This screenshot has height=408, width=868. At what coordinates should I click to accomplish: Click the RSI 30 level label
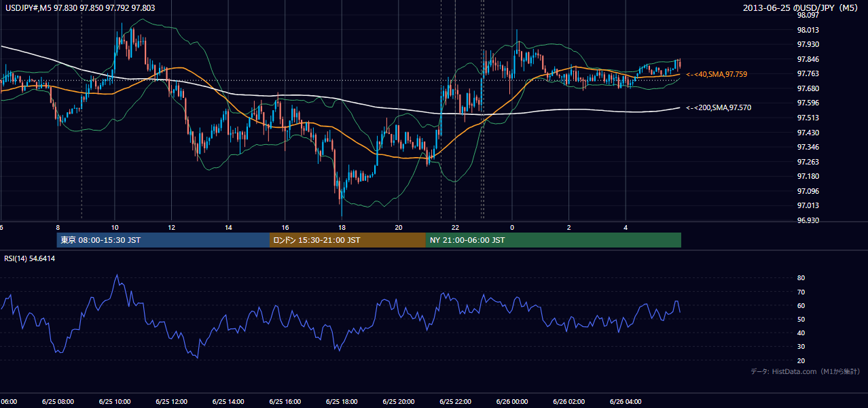point(801,347)
